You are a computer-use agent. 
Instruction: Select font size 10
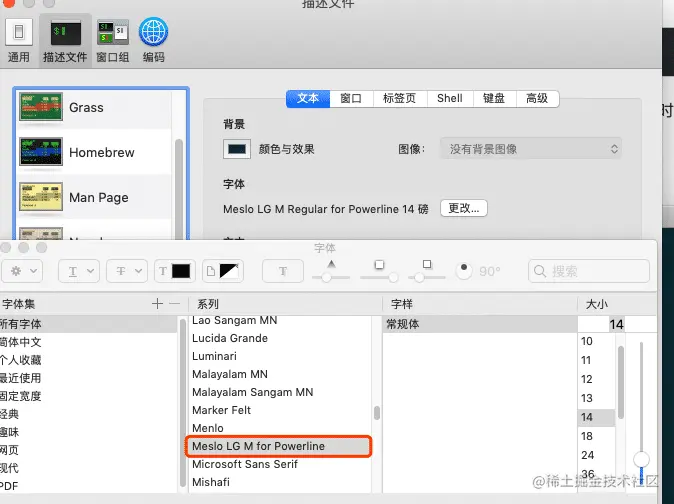(596, 341)
